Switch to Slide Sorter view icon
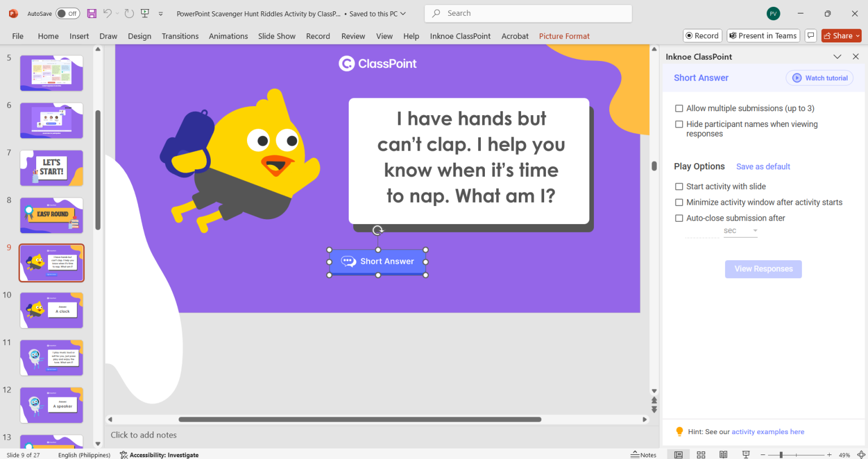 point(701,454)
